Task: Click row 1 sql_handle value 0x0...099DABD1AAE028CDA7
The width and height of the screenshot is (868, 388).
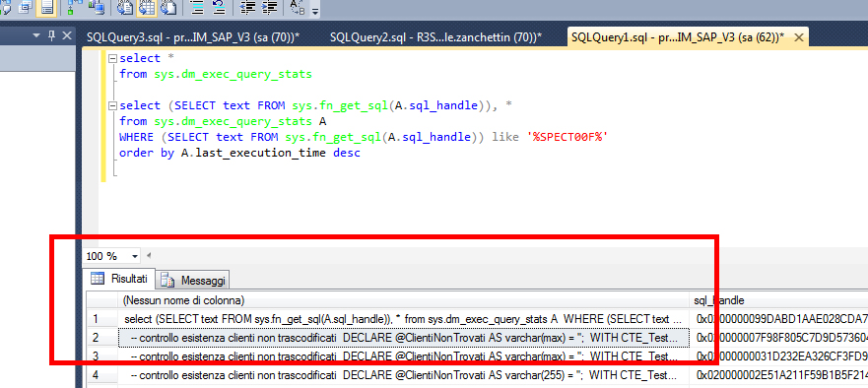Action: pyautogui.click(x=778, y=319)
